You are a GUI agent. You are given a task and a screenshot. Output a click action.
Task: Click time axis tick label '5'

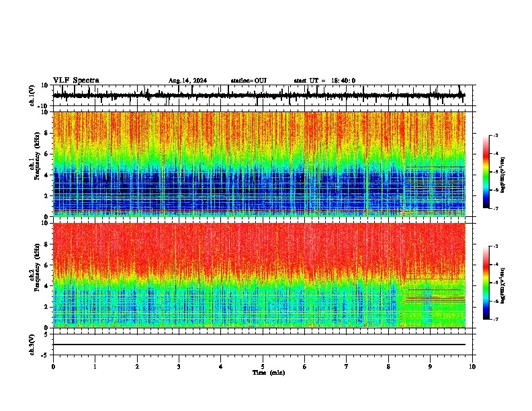[263, 367]
